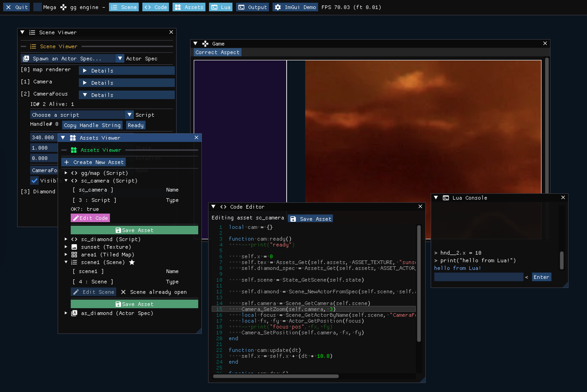Open the Lua tab in top bar
The image size is (587, 392).
(221, 7)
